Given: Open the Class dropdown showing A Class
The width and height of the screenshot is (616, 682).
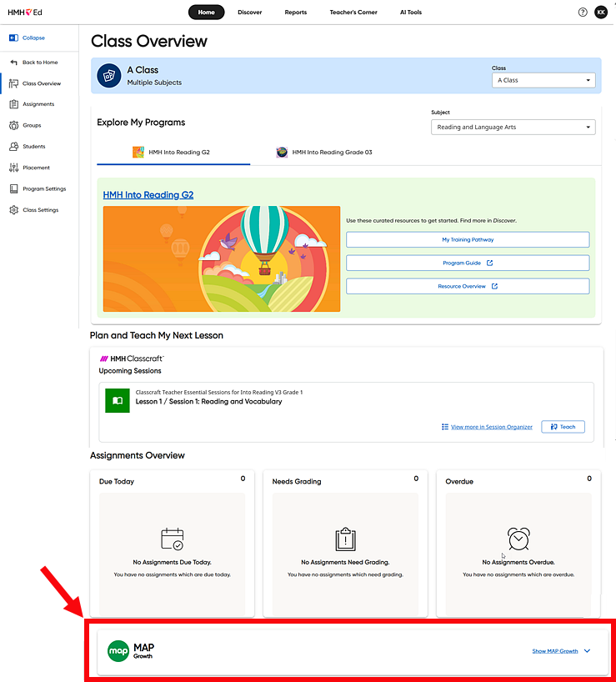Looking at the screenshot, I should [543, 80].
